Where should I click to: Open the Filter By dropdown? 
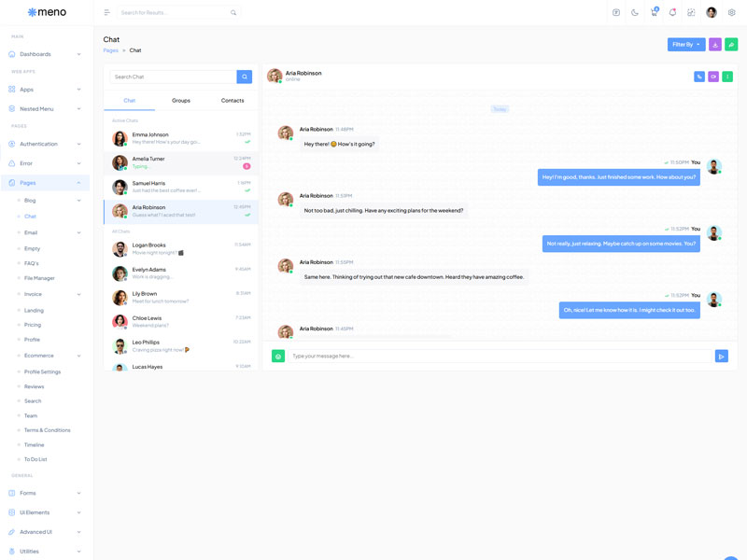[685, 45]
